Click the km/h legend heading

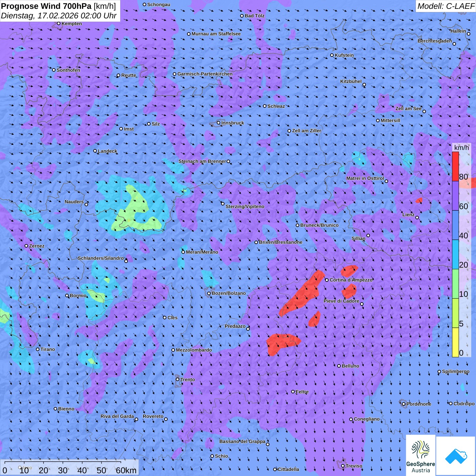pyautogui.click(x=461, y=148)
